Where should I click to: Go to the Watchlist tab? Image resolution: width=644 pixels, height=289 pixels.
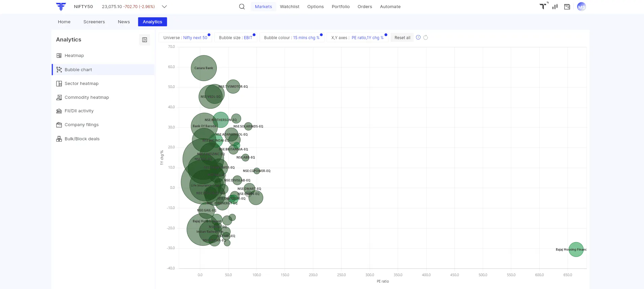tap(290, 7)
